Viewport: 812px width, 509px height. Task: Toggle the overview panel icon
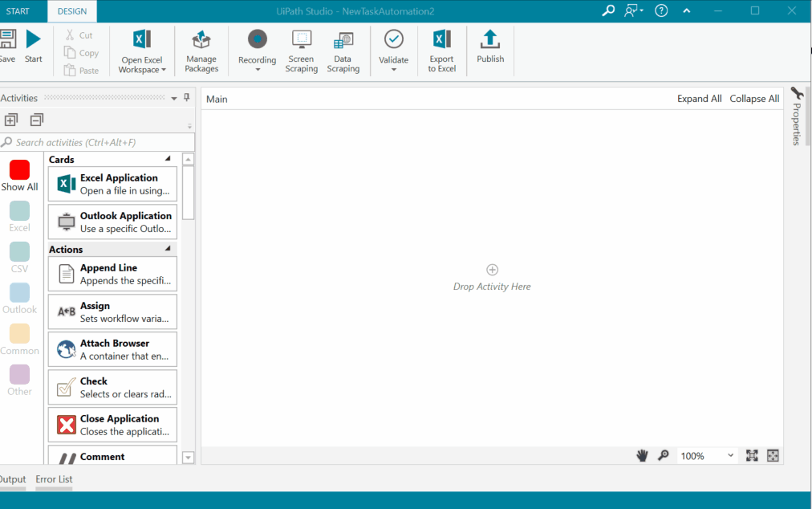[x=773, y=456]
